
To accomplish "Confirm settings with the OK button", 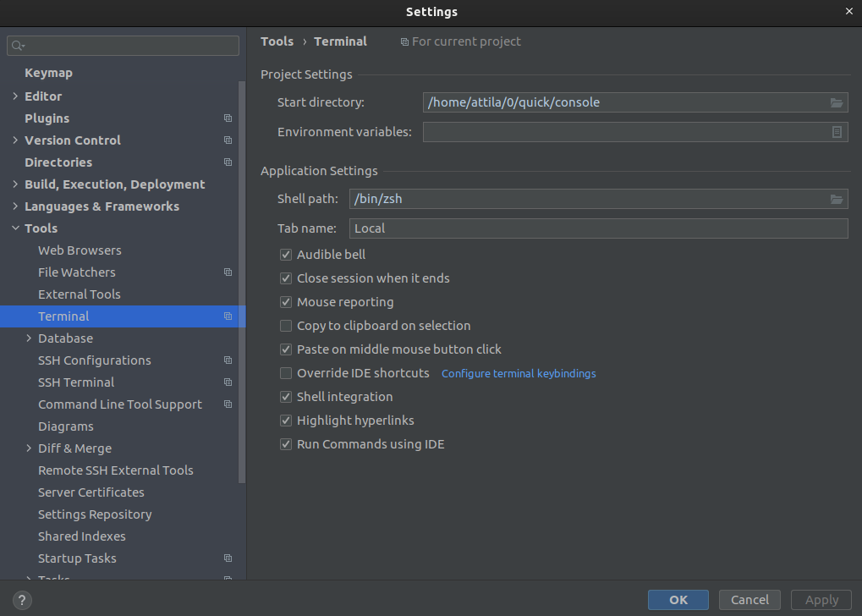I will 678,599.
